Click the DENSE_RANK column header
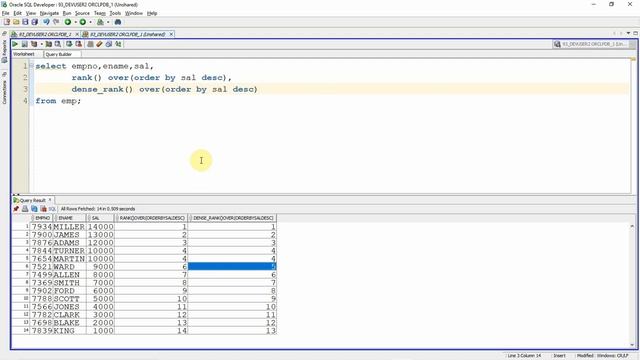Viewport: 640px width, 360px height. click(x=233, y=218)
